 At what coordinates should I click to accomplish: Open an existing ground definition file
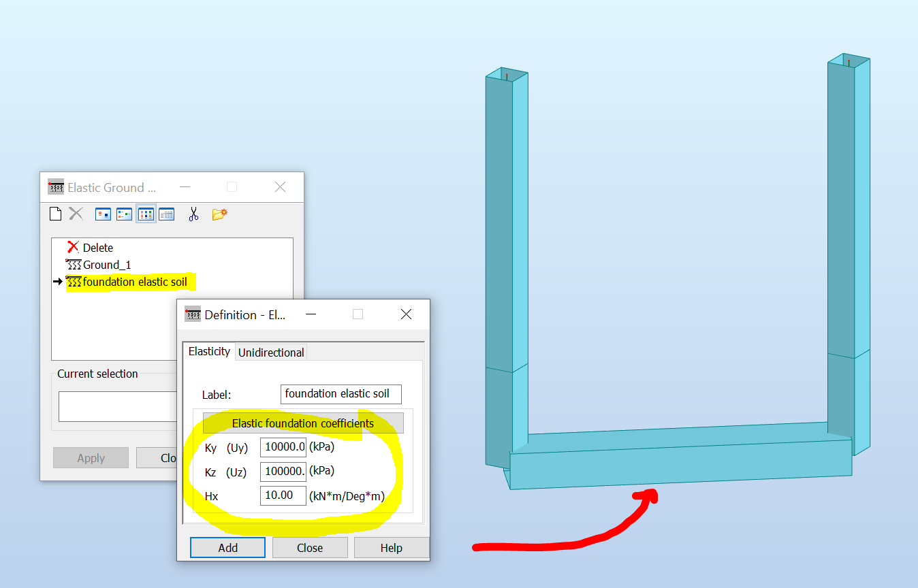pos(218,213)
